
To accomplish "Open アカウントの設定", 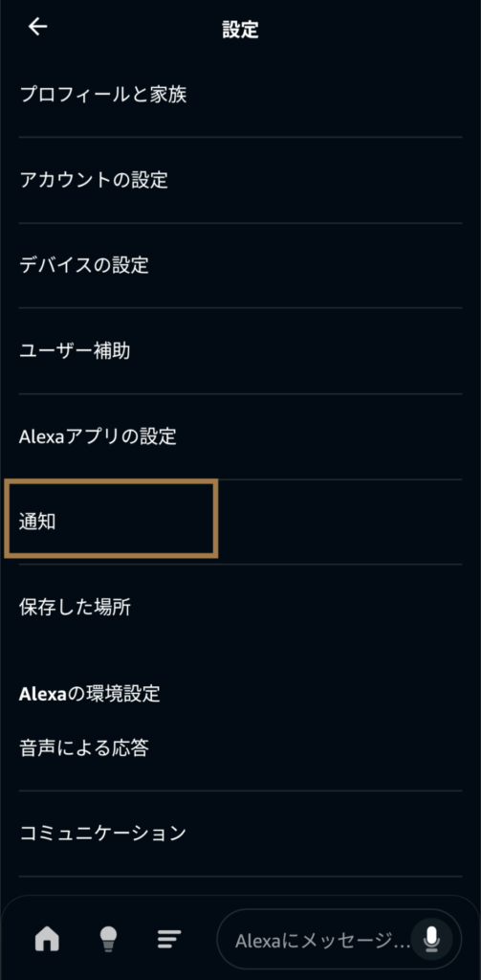I will tap(241, 180).
